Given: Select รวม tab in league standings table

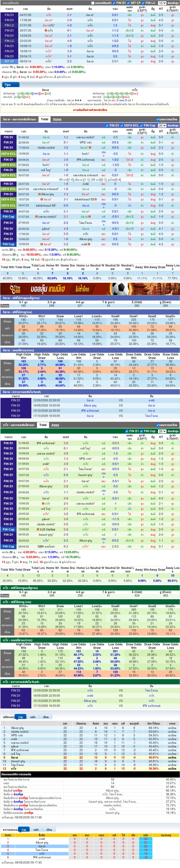Looking at the screenshot, I should point(20,717).
